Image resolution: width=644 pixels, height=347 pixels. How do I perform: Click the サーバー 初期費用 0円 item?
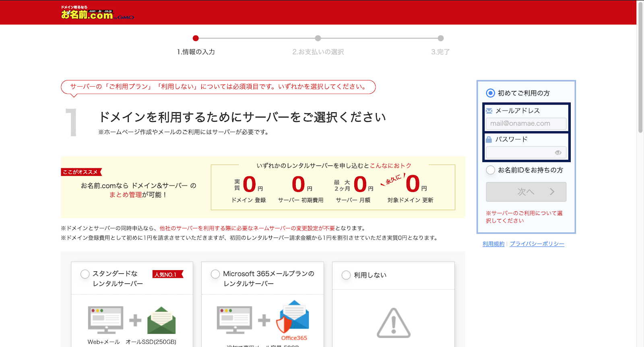(301, 188)
